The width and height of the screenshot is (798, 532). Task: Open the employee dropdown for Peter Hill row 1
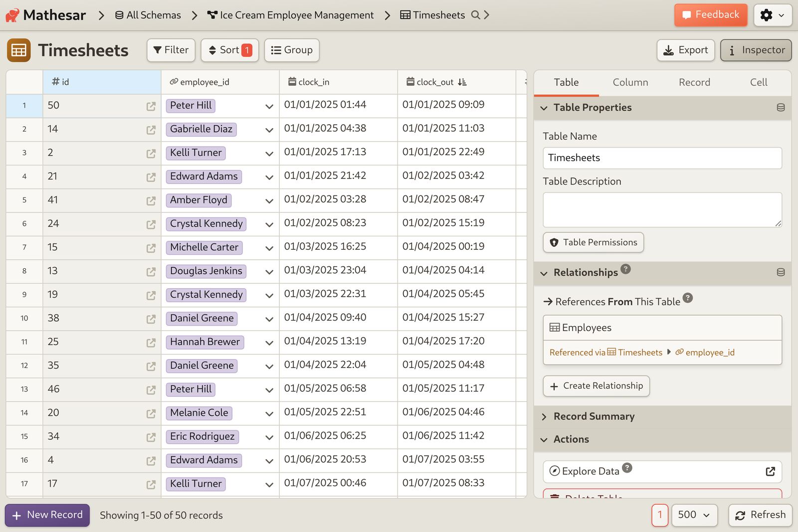[269, 106]
